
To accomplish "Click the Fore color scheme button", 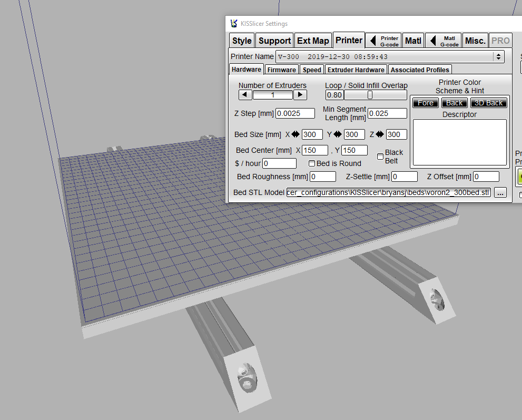I will click(425, 102).
